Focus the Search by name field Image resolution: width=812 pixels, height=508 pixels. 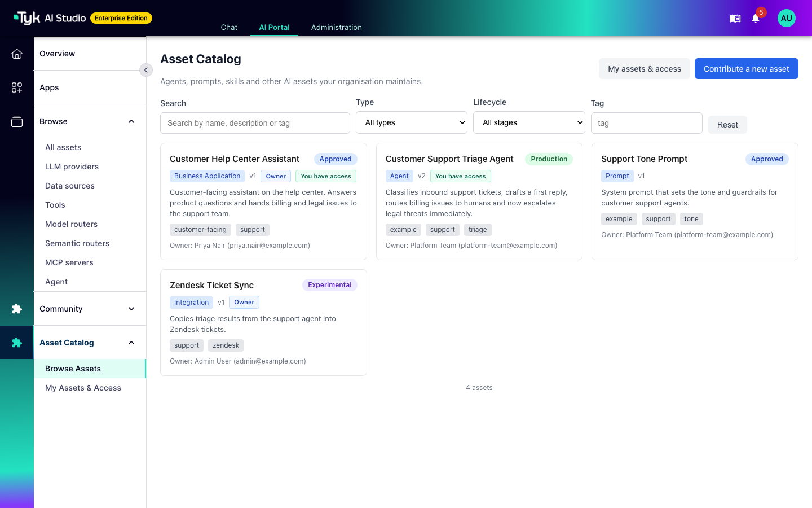pos(255,123)
